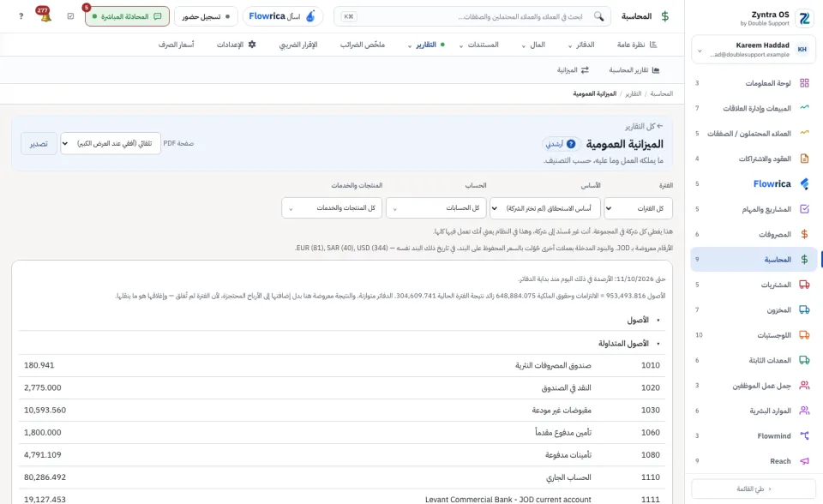
Task: Click the 1010 petty cash fund row
Action: [x=342, y=365]
